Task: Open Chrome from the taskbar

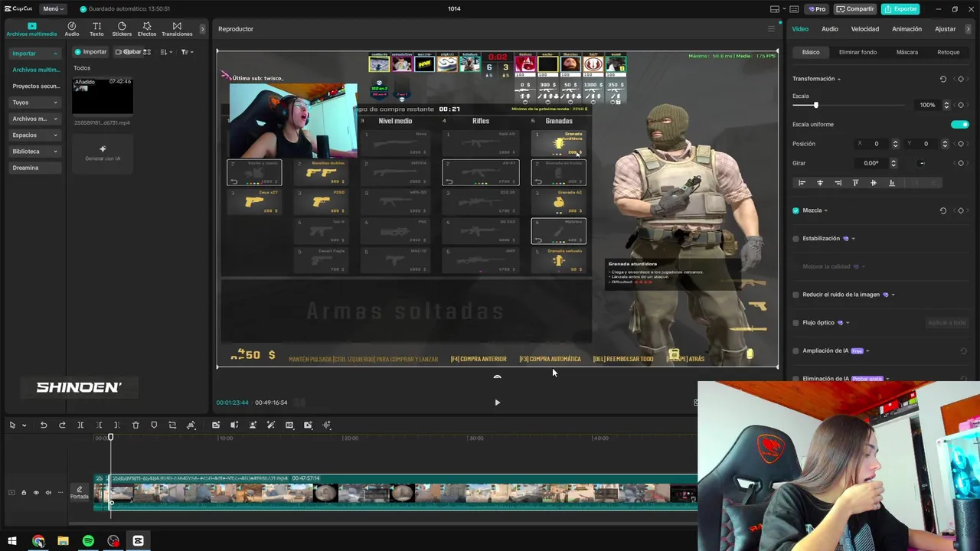Action: [x=38, y=541]
